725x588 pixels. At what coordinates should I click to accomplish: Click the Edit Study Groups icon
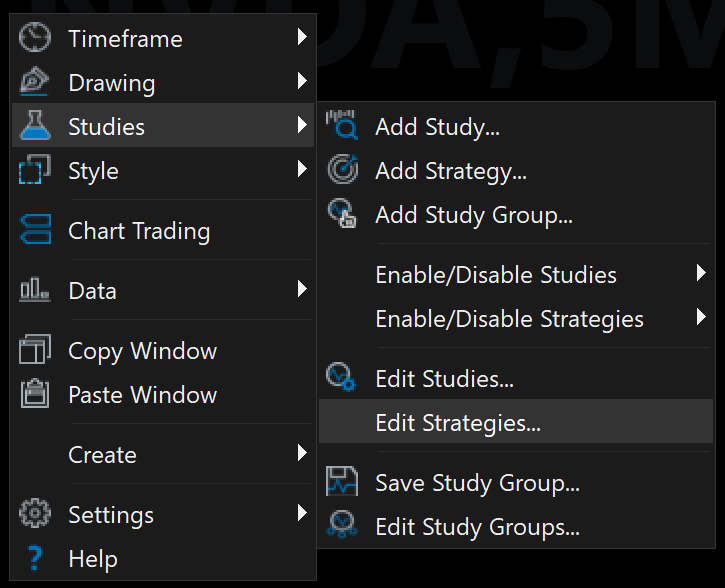(342, 525)
